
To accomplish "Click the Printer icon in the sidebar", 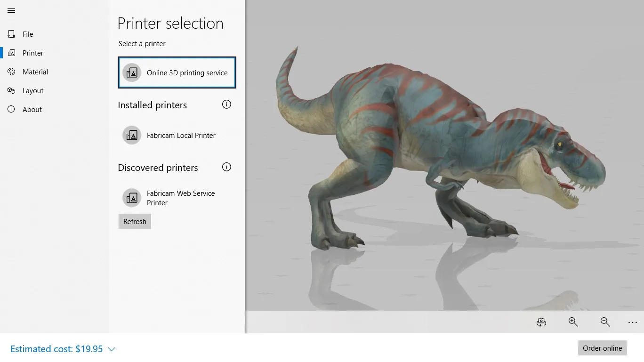I will (11, 53).
